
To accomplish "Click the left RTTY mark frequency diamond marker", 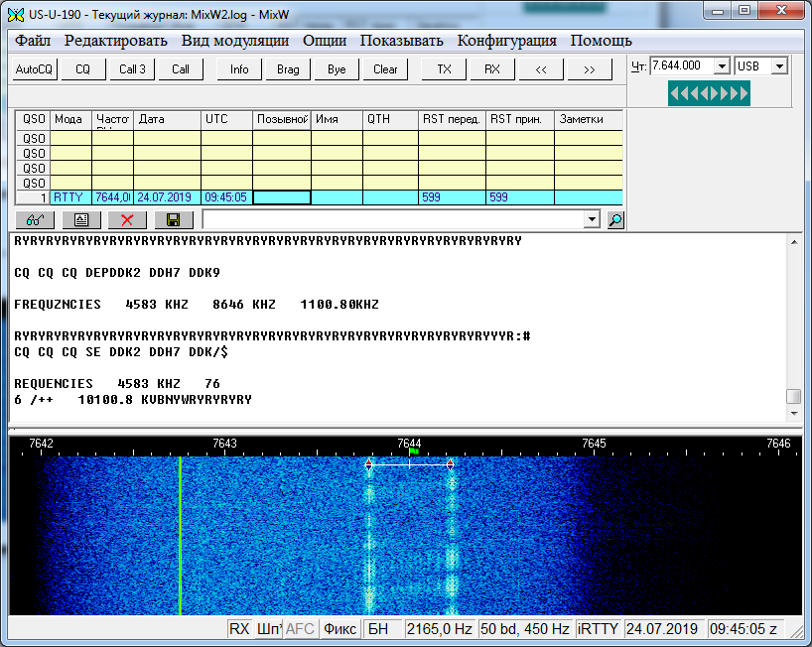I will click(x=368, y=464).
